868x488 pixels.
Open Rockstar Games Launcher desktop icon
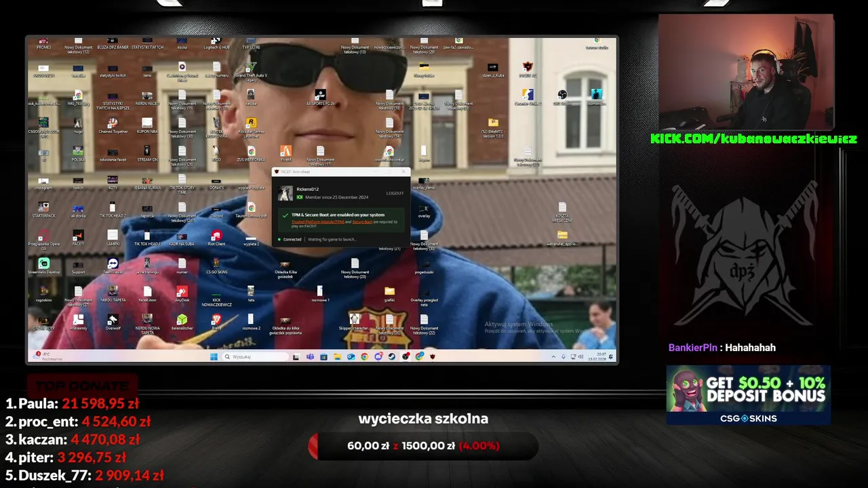click(x=251, y=127)
